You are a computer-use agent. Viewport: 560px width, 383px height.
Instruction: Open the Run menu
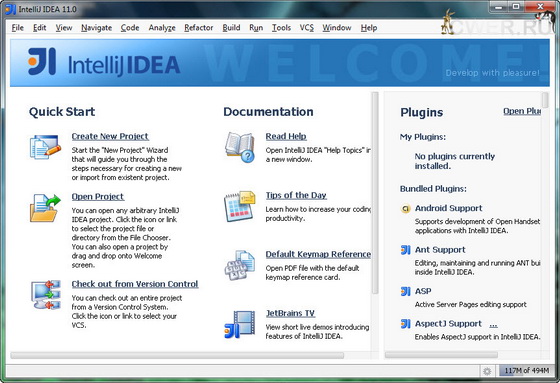[x=256, y=28]
